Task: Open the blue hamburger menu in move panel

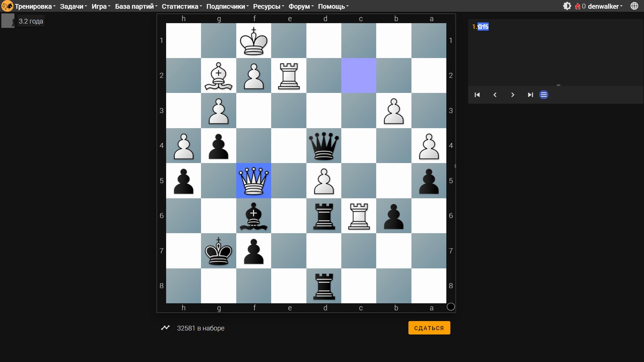Action: (x=544, y=95)
